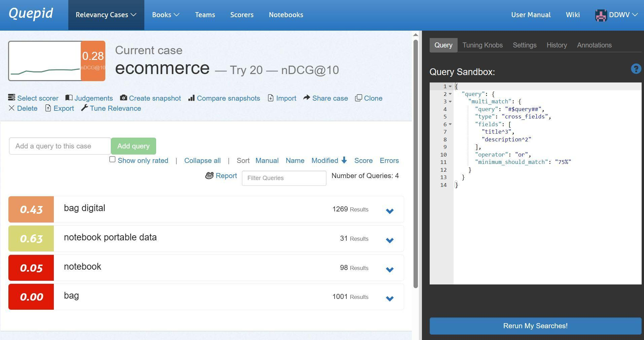The height and width of the screenshot is (340, 644).
Task: Click the Modified sort down arrow
Action: [x=344, y=160]
